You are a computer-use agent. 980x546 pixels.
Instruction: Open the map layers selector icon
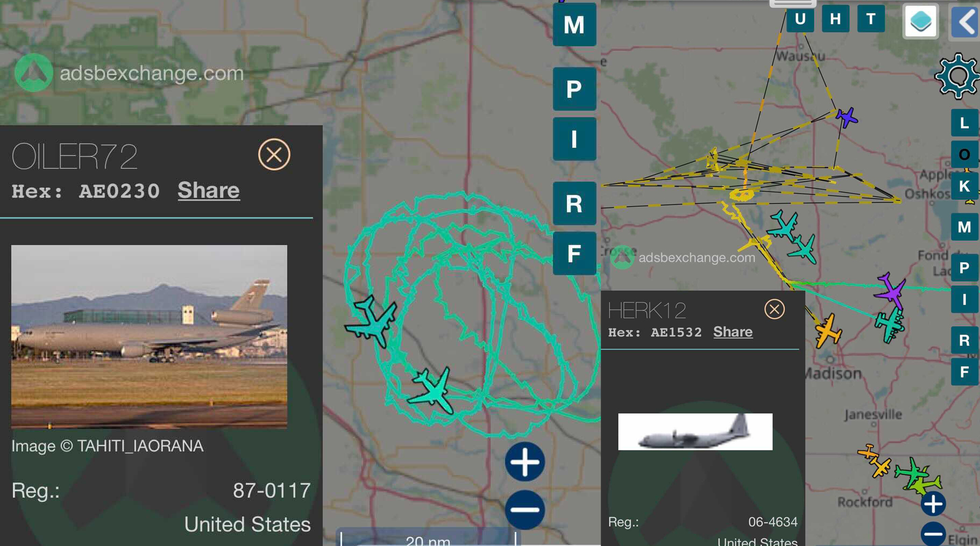pos(921,21)
